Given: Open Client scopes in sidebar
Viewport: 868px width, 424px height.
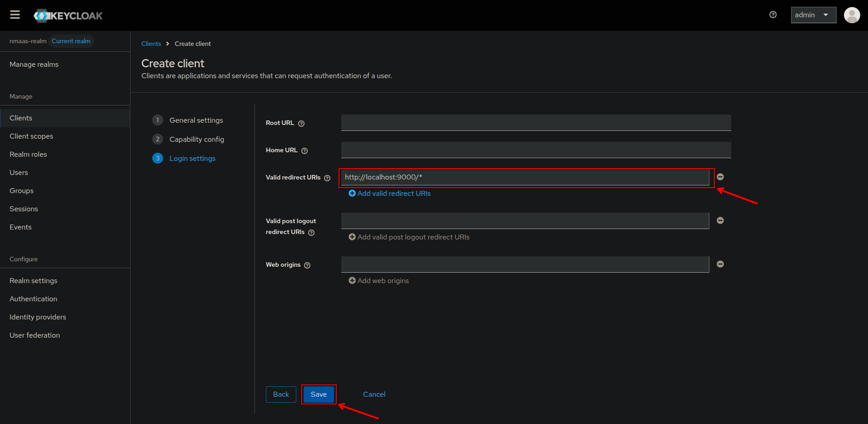Looking at the screenshot, I should (31, 136).
